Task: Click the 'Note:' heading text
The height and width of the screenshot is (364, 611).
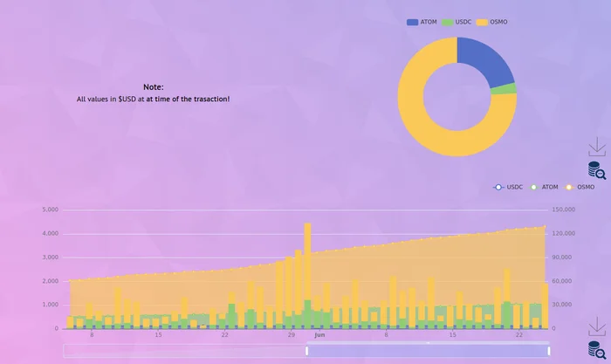Action: click(x=153, y=87)
